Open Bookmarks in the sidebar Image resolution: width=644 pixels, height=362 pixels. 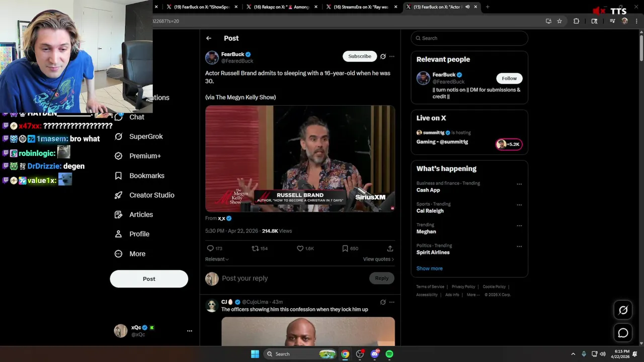139,175
